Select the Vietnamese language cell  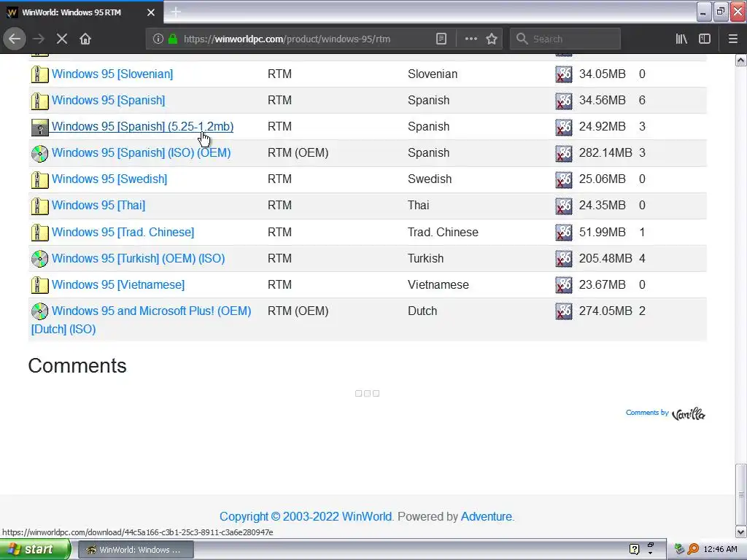point(438,284)
